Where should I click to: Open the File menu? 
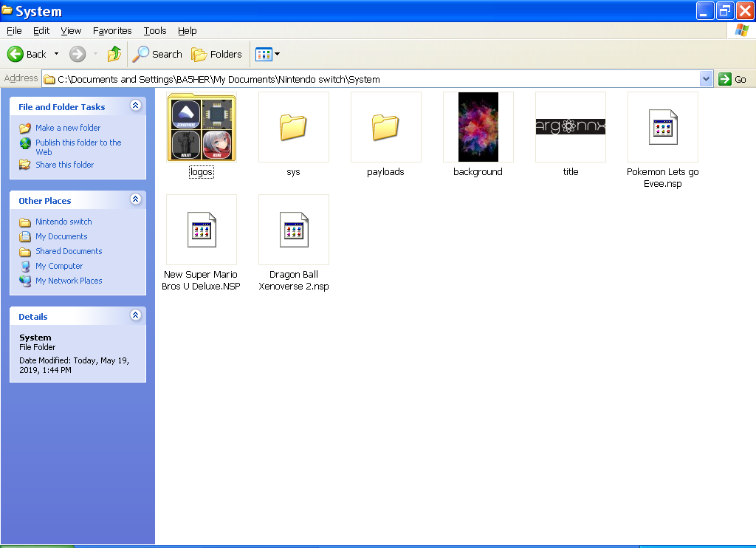[14, 31]
